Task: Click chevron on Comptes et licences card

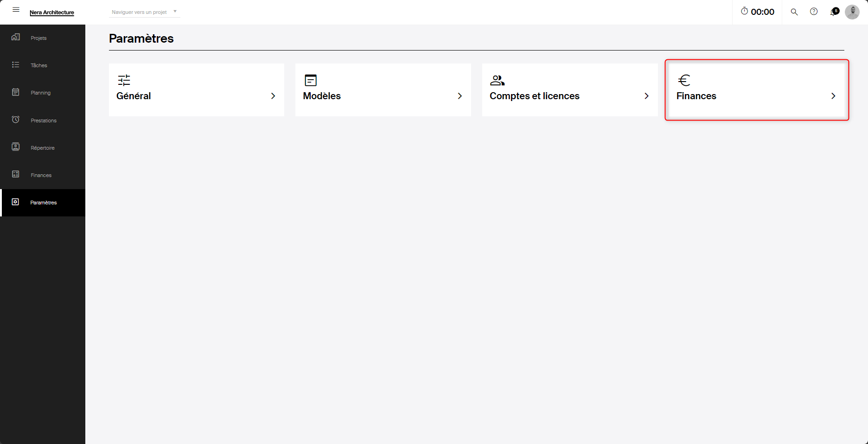Action: (647, 96)
